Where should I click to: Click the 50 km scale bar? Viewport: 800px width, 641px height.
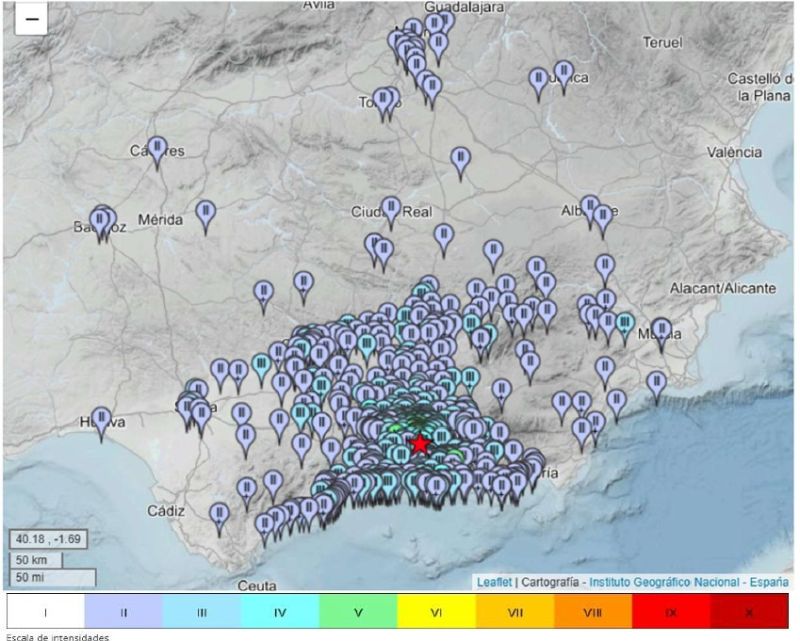[x=36, y=560]
